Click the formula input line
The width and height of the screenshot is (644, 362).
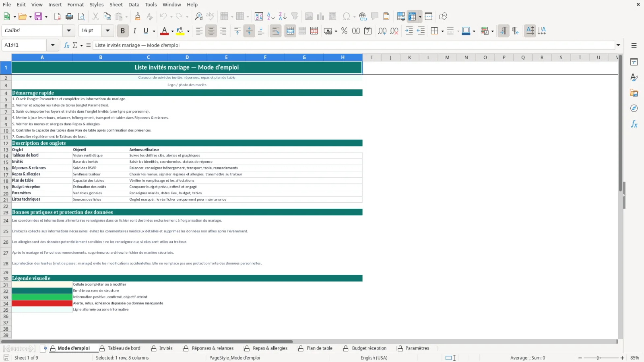point(354,45)
